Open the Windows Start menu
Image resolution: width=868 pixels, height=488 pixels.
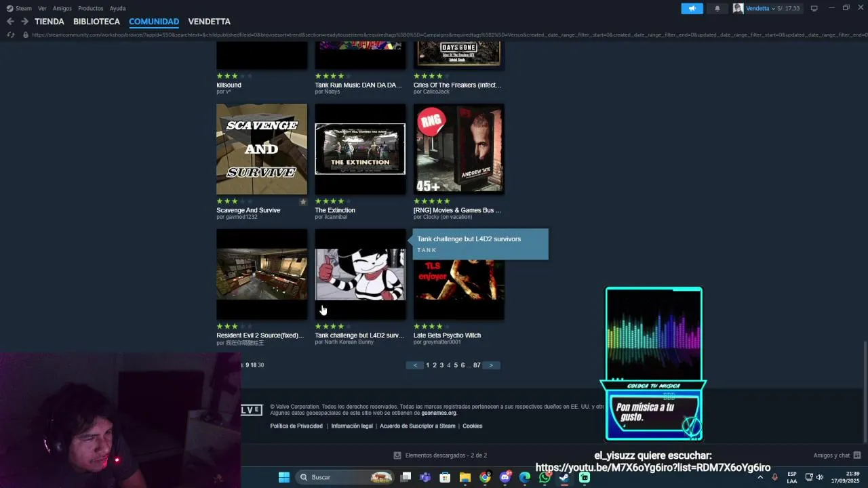click(284, 477)
